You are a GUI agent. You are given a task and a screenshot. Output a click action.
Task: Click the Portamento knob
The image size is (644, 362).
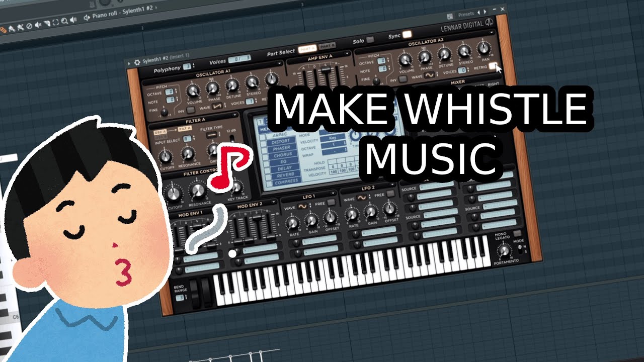click(505, 251)
